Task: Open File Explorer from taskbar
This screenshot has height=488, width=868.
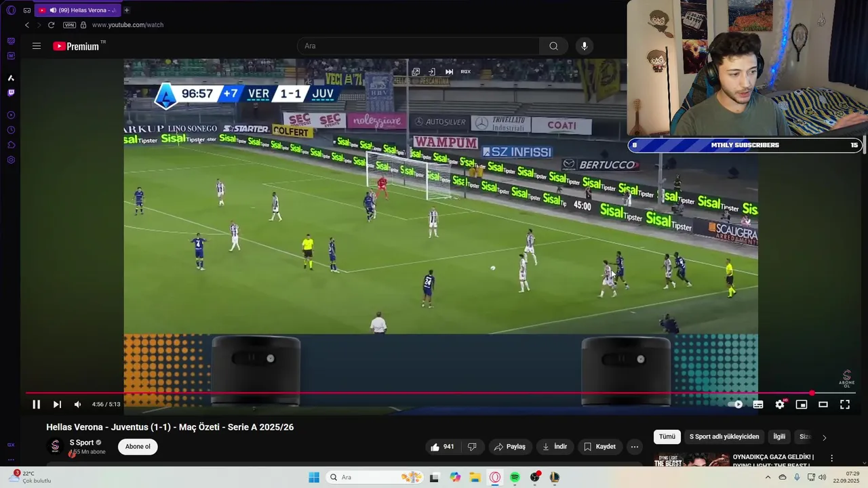Action: tap(475, 477)
